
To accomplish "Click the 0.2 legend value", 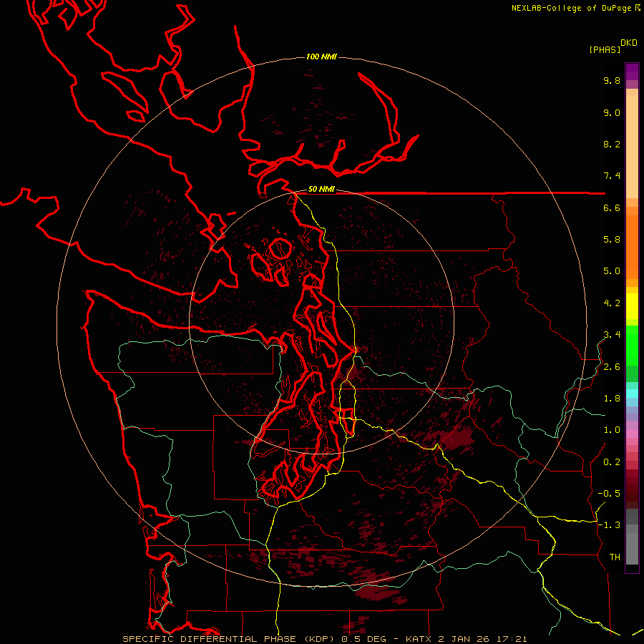I will (x=612, y=462).
